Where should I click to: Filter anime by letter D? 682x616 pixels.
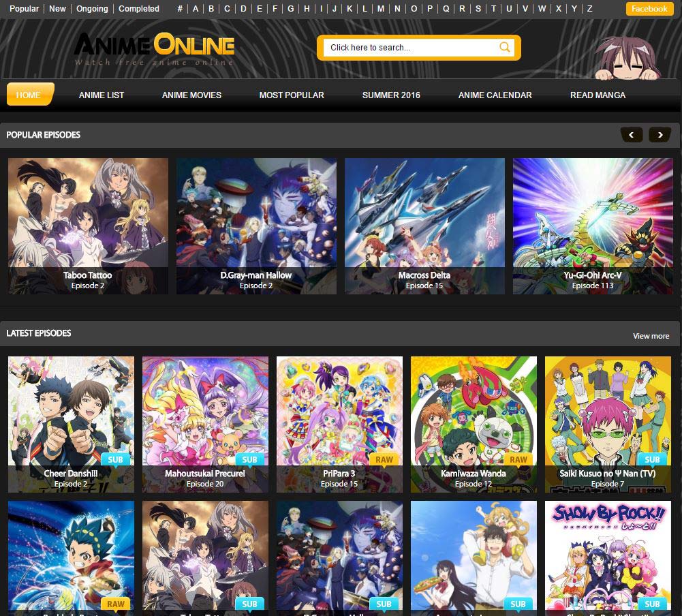(243, 9)
